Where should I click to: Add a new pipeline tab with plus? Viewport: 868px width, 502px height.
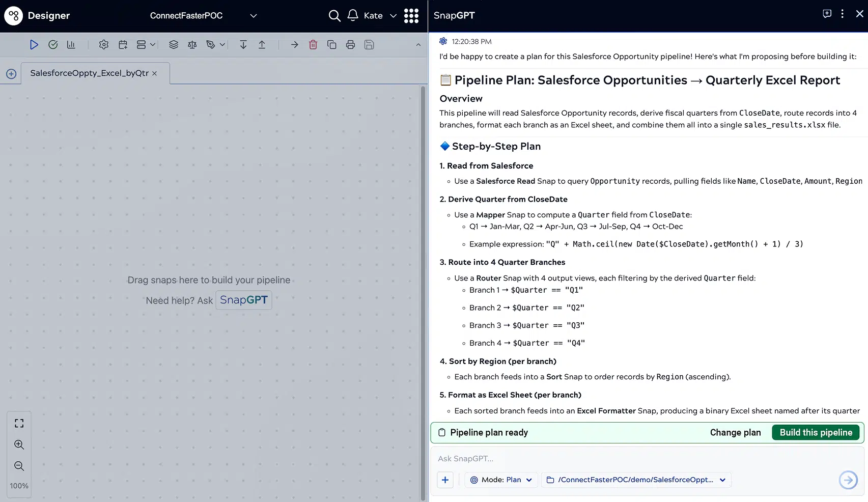click(x=11, y=74)
